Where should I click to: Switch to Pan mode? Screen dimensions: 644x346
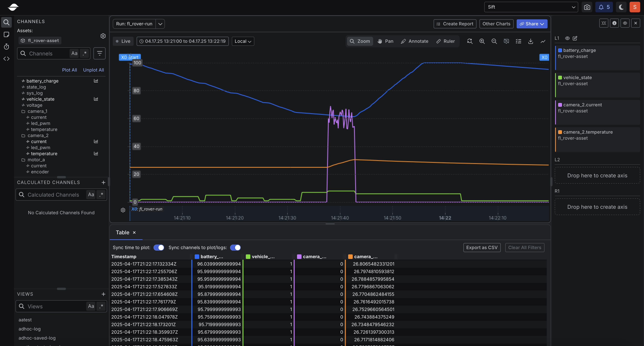click(385, 41)
